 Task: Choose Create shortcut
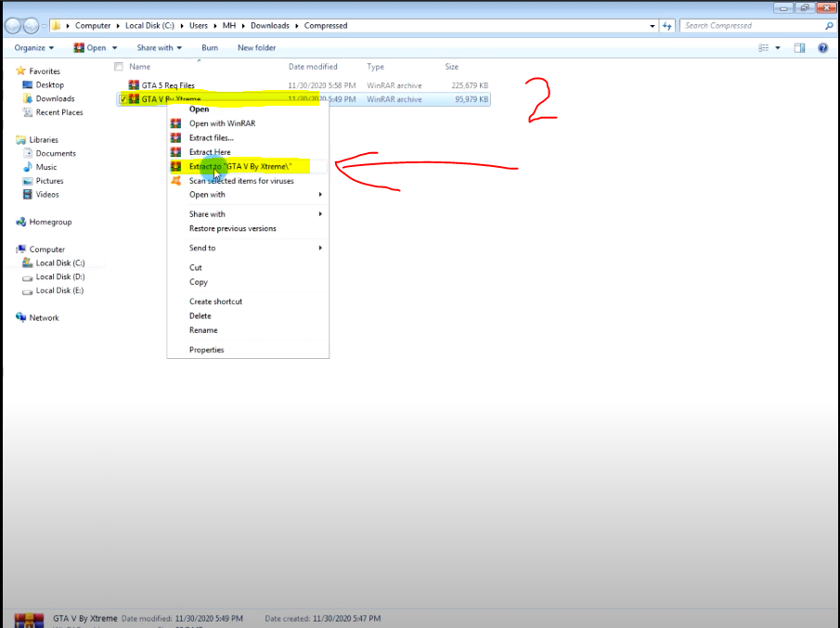click(x=216, y=301)
